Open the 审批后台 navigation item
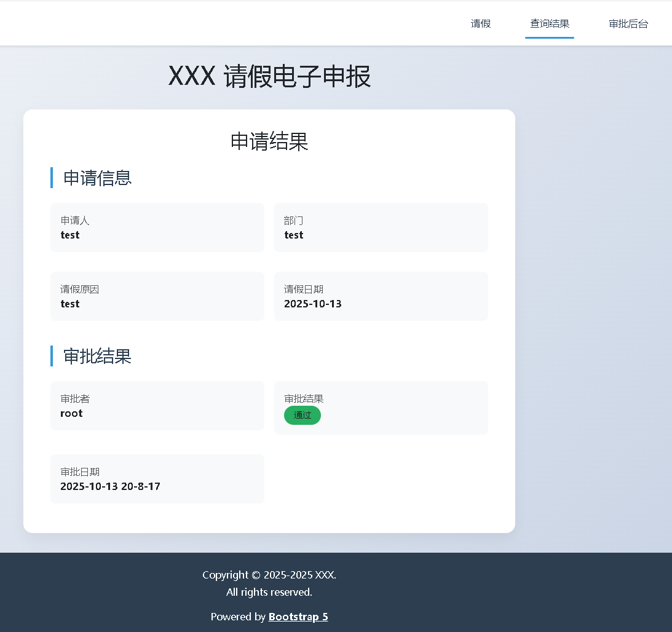672x632 pixels. pyautogui.click(x=628, y=24)
